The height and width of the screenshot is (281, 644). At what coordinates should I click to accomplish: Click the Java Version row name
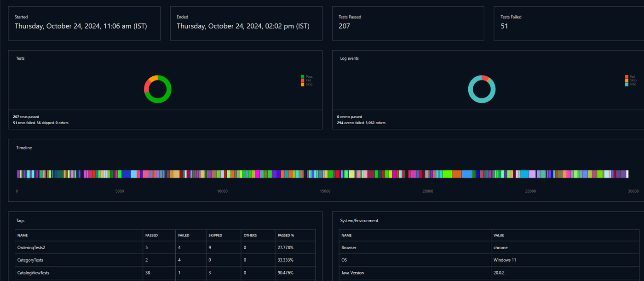(x=352, y=273)
